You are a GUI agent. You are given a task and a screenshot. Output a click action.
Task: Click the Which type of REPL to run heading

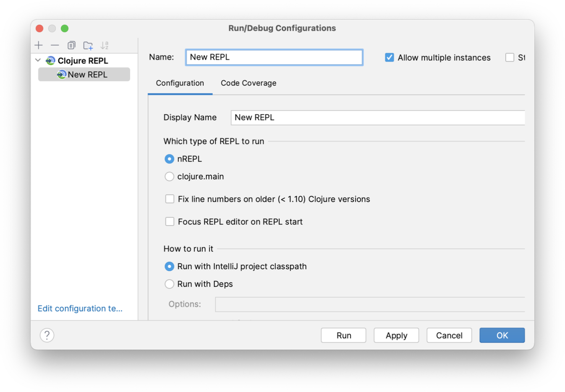click(214, 141)
